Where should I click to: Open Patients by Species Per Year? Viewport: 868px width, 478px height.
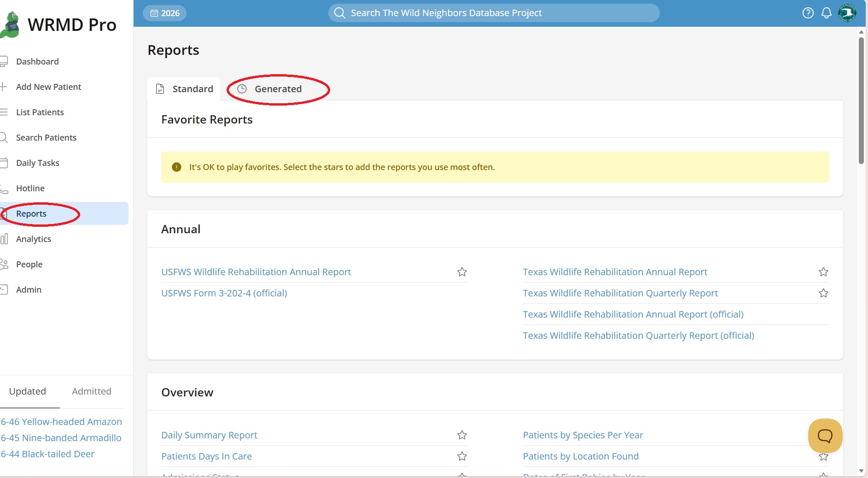(583, 435)
